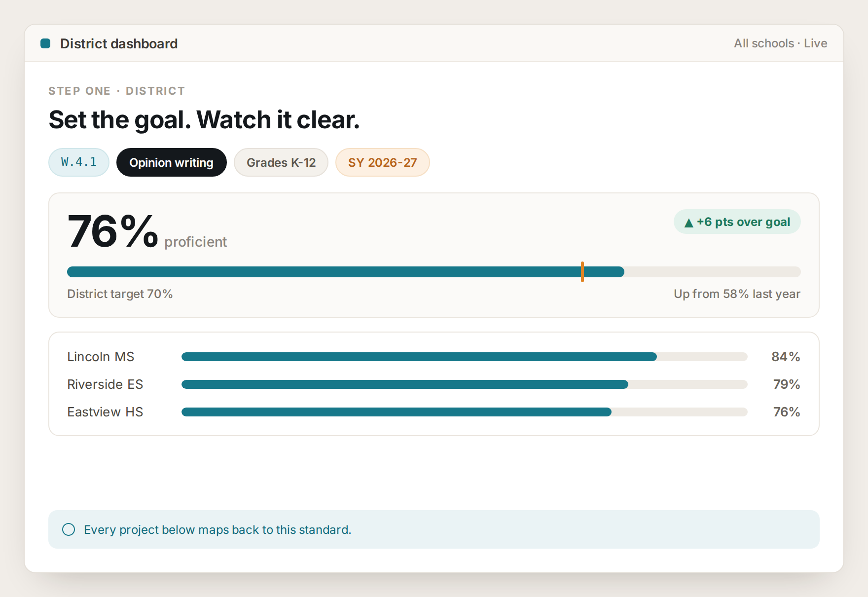Click the teal District dashboard logo square
This screenshot has height=597, width=868.
tap(45, 43)
